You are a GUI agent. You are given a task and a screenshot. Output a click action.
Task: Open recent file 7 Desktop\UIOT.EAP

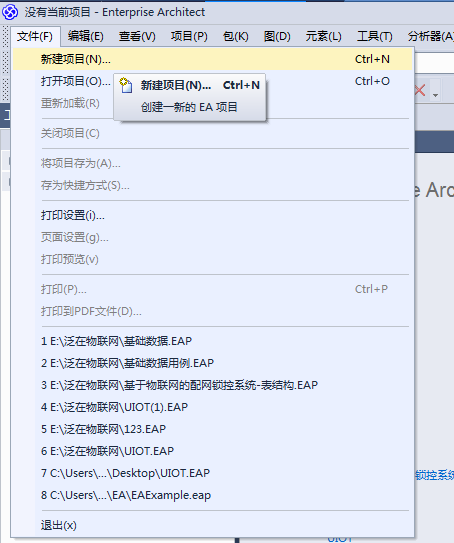pos(213,473)
